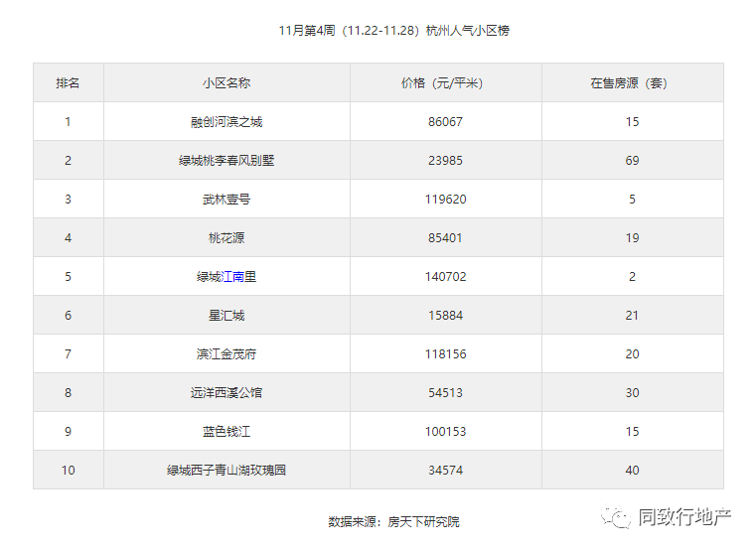
Task: Click the 在售房源（套）column header
Action: click(x=632, y=83)
